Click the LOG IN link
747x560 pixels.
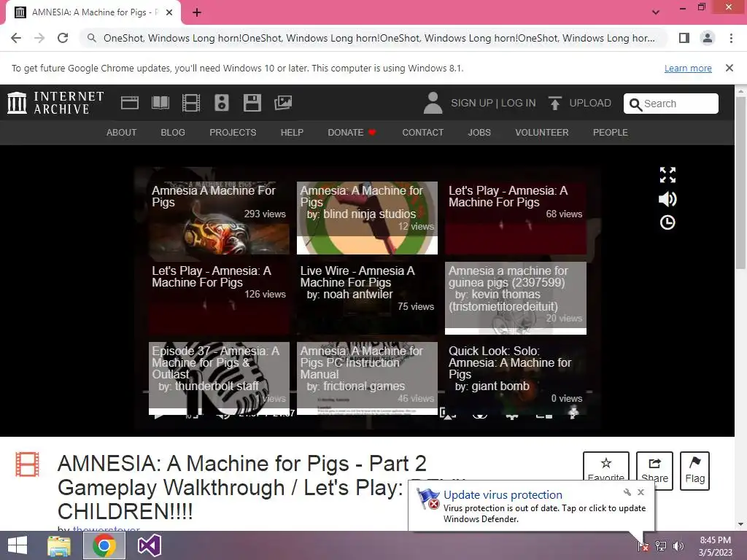tap(519, 103)
